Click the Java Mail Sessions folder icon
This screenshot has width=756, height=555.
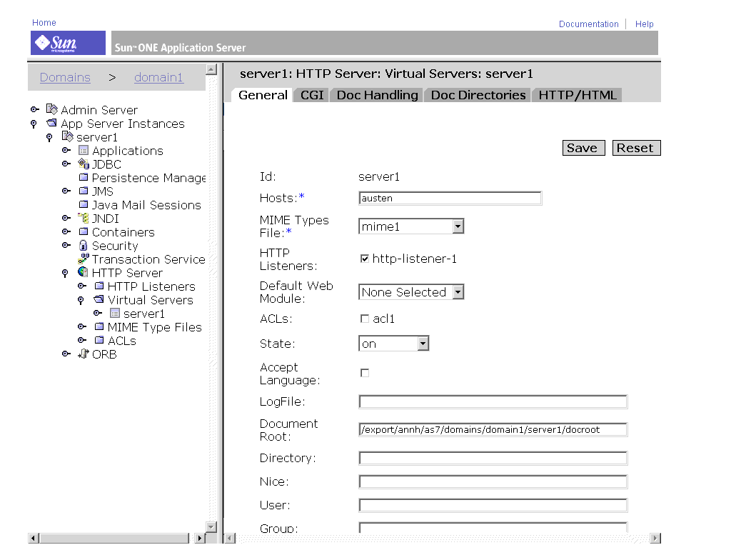tap(84, 204)
